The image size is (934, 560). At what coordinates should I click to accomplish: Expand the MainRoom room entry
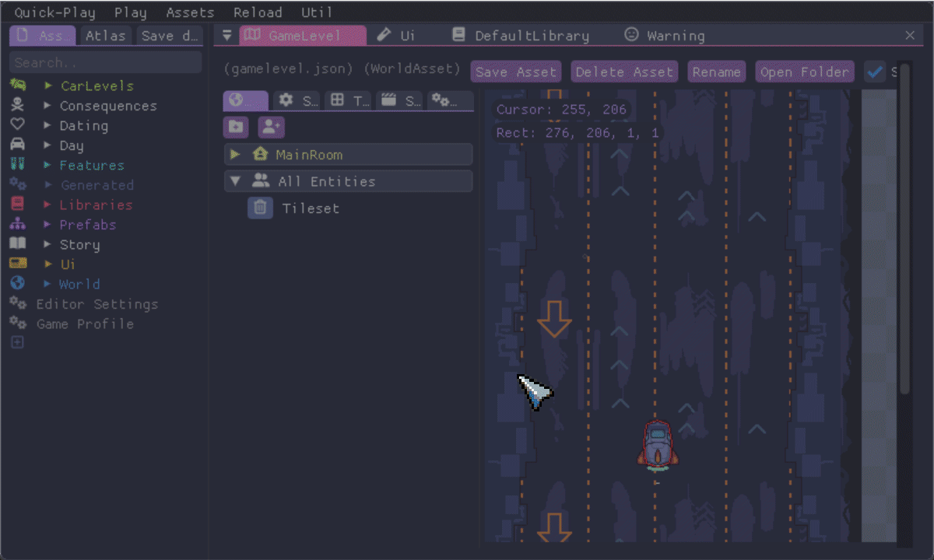point(234,154)
